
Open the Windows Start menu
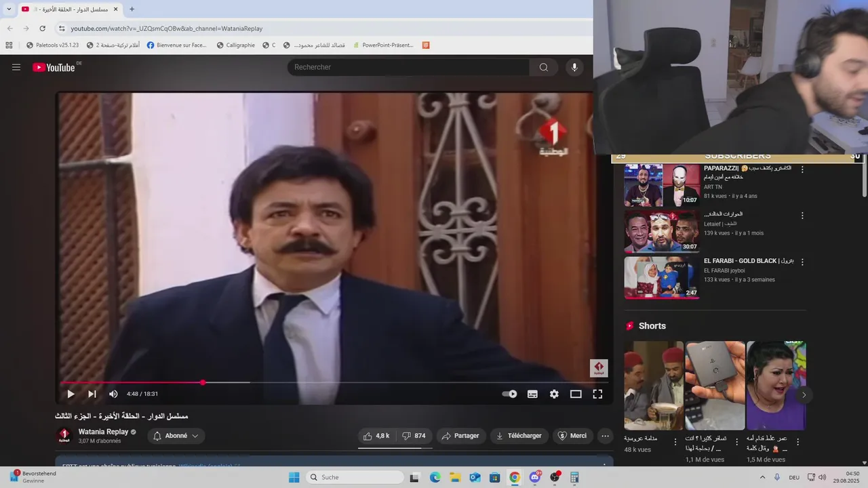tap(294, 477)
